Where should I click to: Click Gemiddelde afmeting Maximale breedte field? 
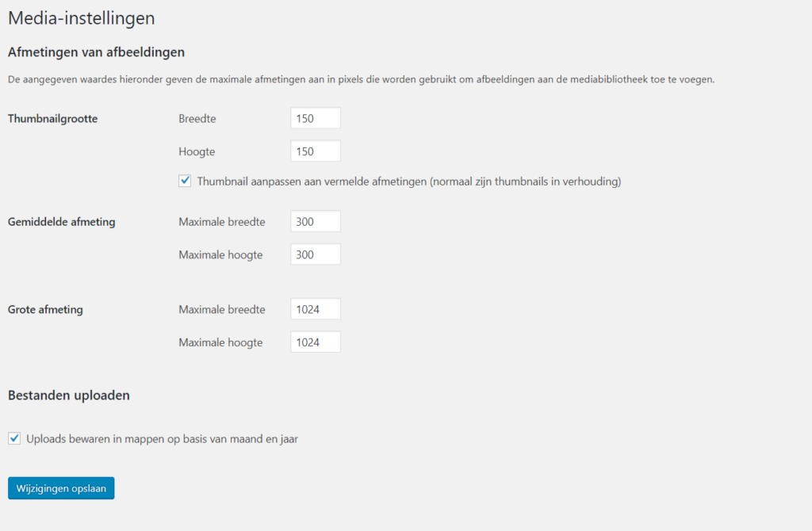point(316,221)
